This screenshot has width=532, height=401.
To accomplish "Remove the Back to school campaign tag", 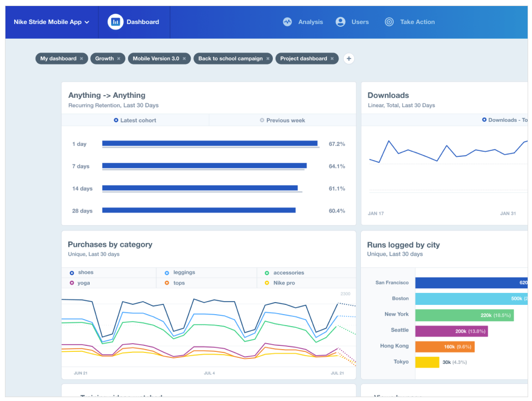I will 268,58.
